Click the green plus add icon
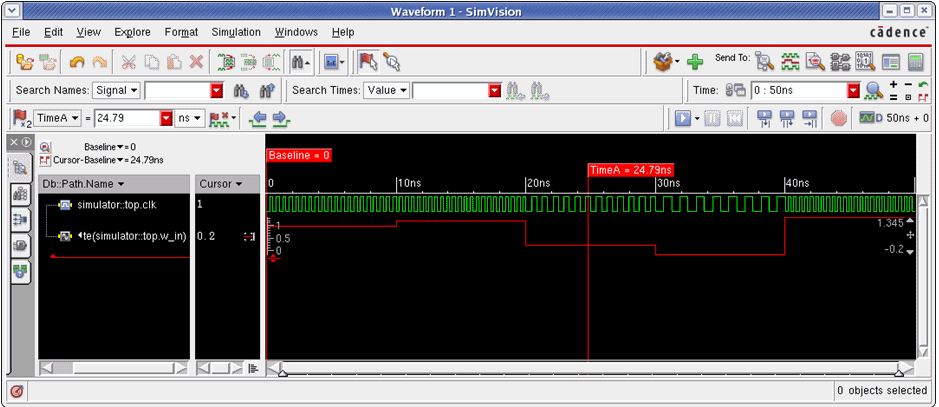The image size is (939, 407). (x=694, y=62)
